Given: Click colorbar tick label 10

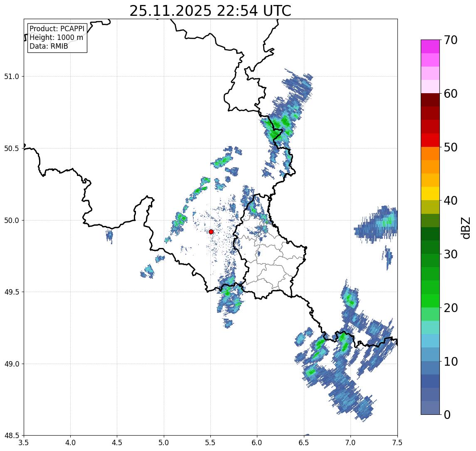Looking at the screenshot, I should tap(451, 362).
